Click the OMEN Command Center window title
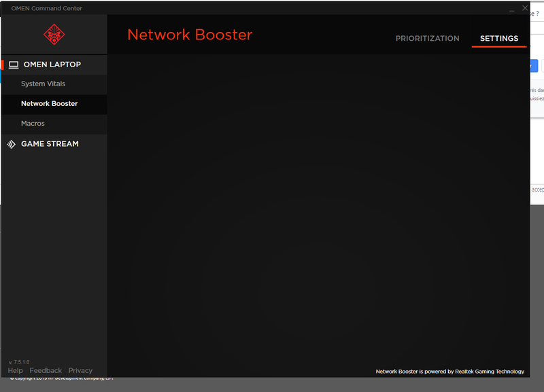544x392 pixels. (x=46, y=8)
